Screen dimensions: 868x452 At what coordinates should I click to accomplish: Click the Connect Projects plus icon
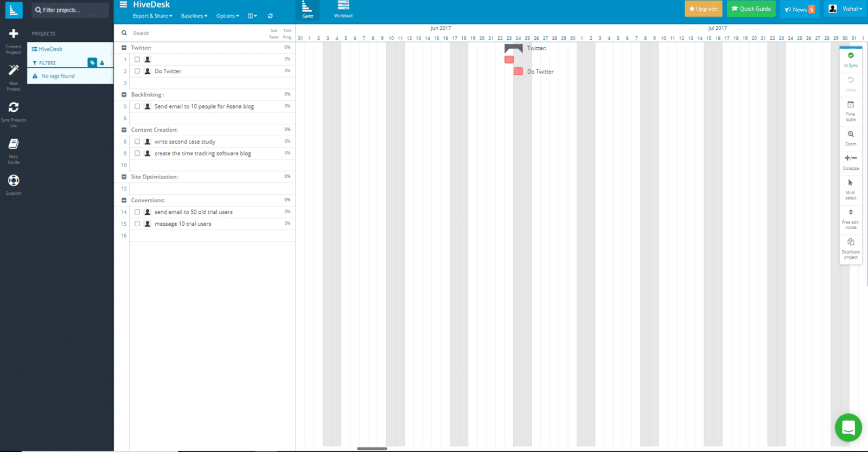14,34
